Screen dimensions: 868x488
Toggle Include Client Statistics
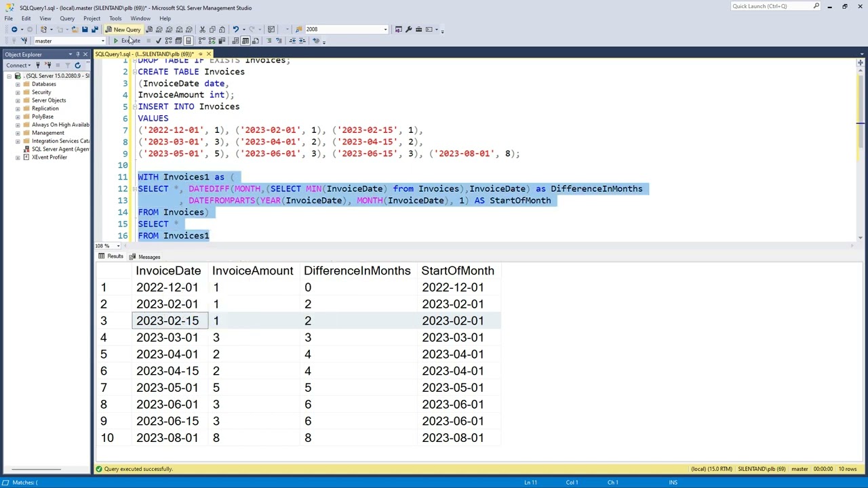222,41
